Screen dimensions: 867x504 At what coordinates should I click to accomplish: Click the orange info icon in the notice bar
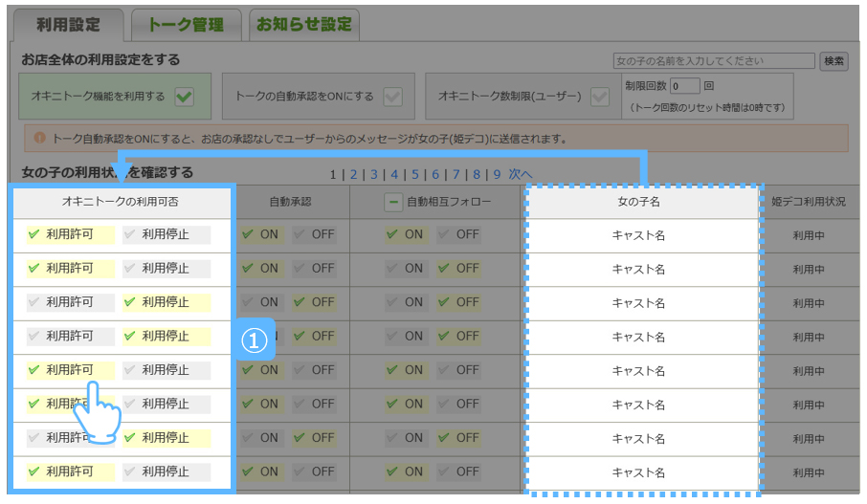(x=39, y=139)
